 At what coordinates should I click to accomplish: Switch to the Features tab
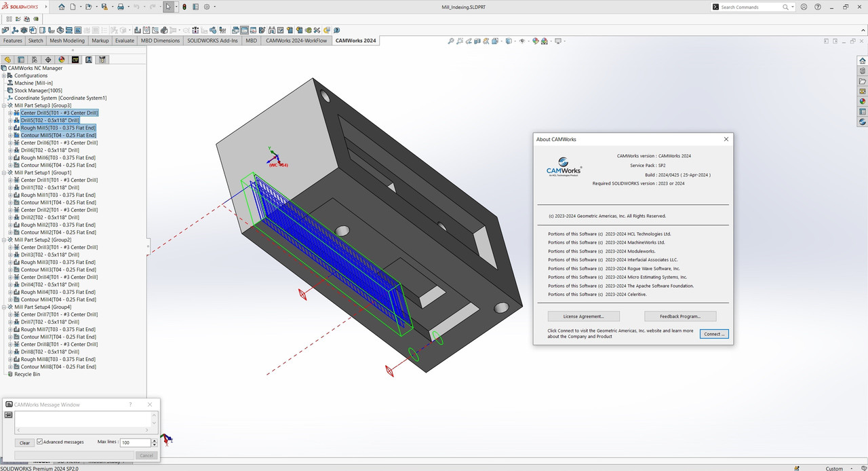click(13, 41)
